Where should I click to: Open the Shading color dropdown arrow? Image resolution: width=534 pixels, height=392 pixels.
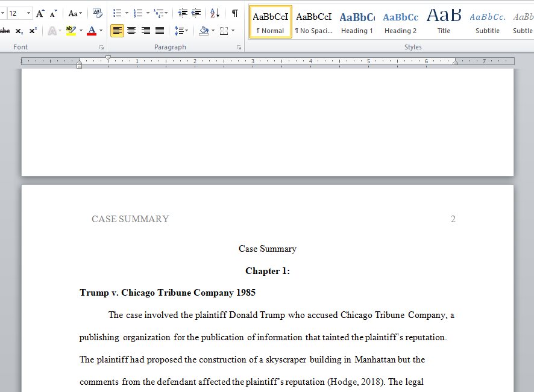pyautogui.click(x=213, y=31)
